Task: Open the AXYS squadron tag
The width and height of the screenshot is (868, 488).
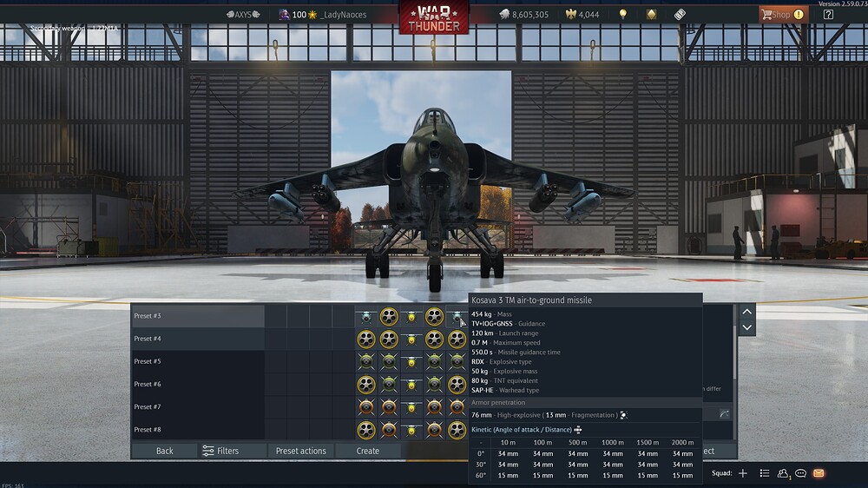Action: tap(243, 15)
